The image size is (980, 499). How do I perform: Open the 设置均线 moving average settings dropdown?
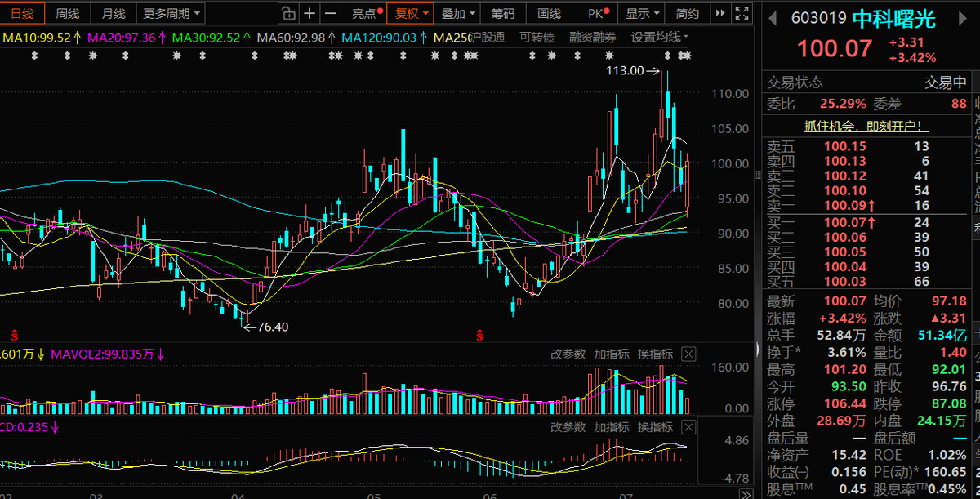[x=660, y=38]
